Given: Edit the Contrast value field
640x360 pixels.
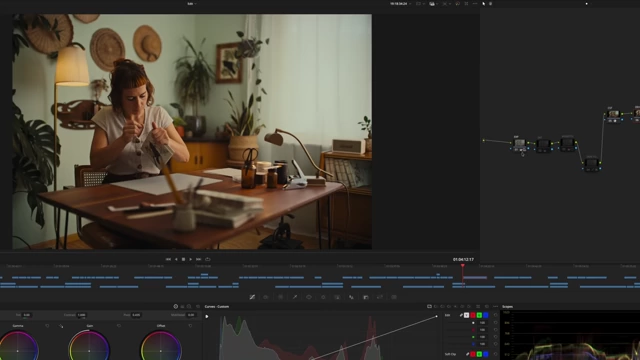Looking at the screenshot, I should pos(82,315).
